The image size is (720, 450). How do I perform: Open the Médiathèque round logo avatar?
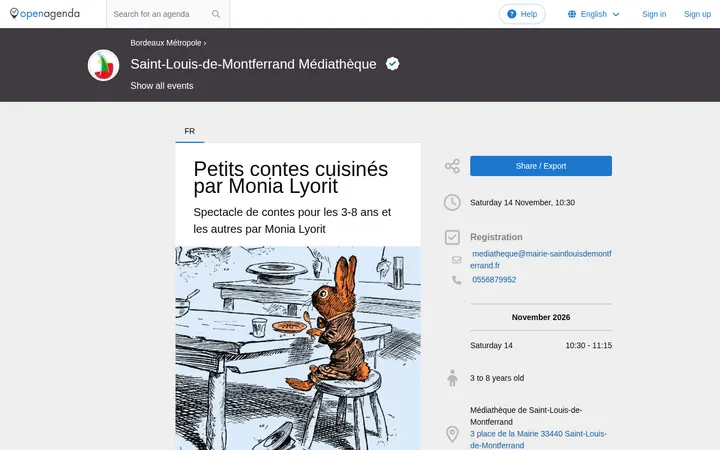tap(103, 65)
